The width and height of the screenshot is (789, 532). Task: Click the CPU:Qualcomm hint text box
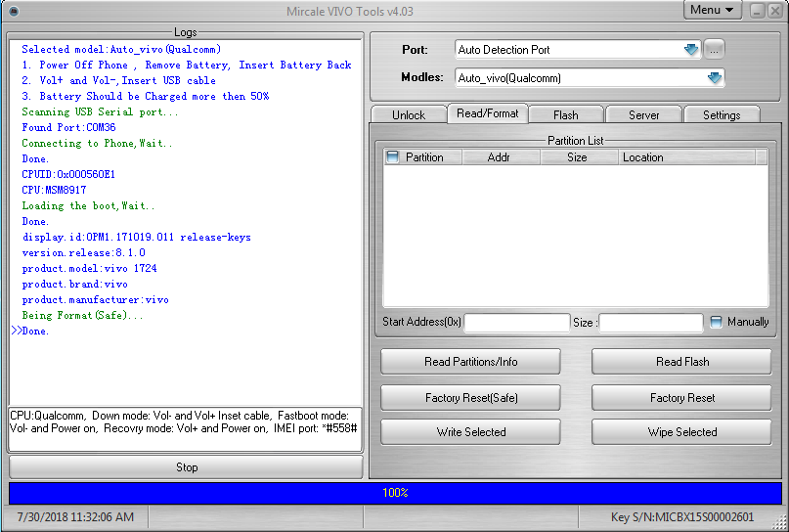pyautogui.click(x=185, y=428)
